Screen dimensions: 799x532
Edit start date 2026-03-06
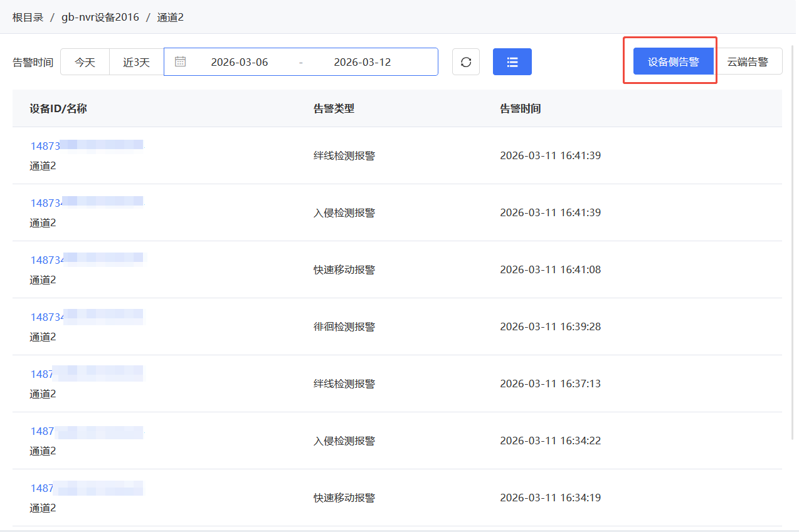239,62
